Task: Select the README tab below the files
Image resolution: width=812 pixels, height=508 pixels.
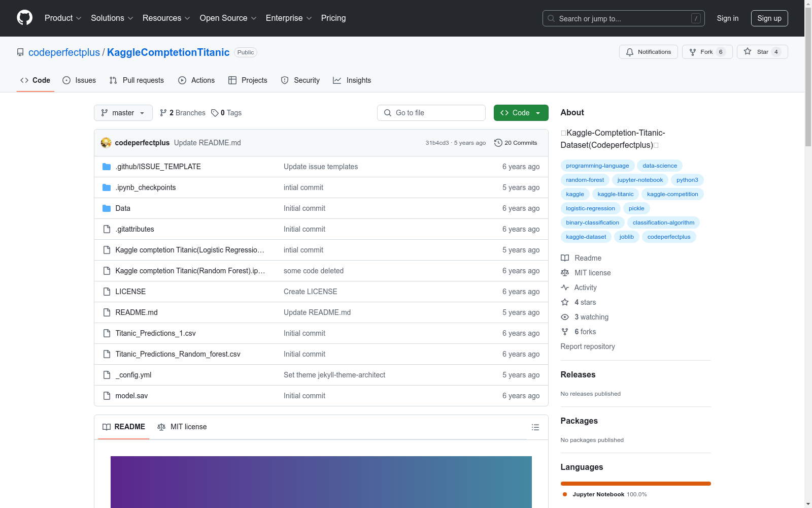Action: click(x=124, y=427)
